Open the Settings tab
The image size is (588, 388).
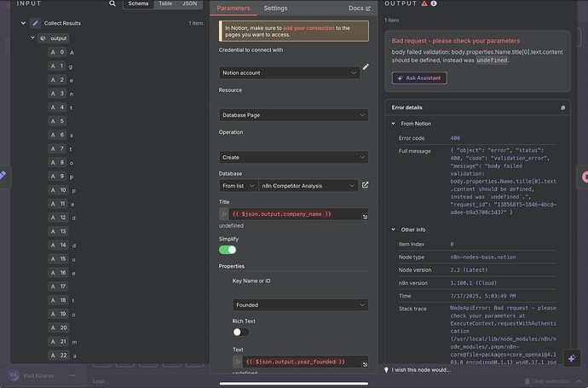pyautogui.click(x=275, y=8)
